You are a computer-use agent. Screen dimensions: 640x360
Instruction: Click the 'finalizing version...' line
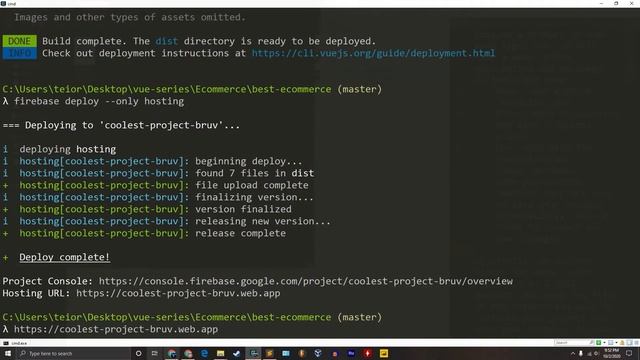(254, 197)
